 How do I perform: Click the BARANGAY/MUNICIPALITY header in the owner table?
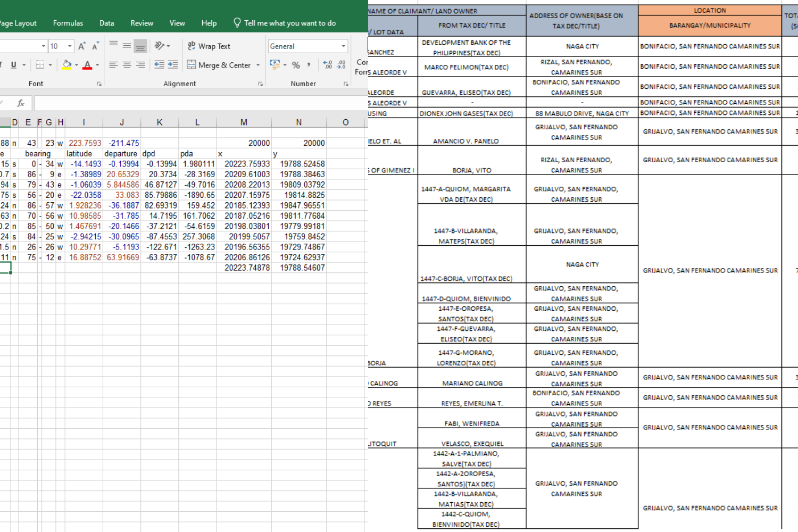pyautogui.click(x=710, y=26)
